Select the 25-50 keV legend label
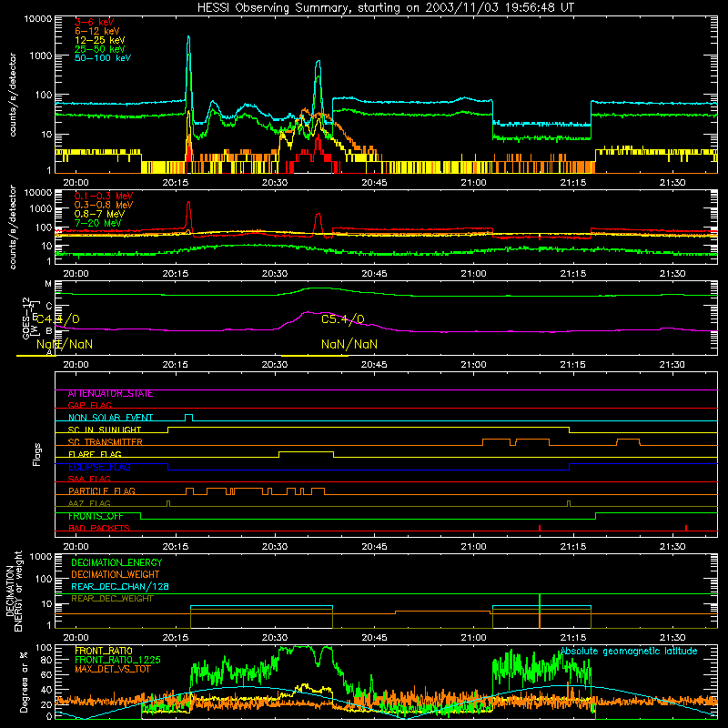The image size is (728, 728). coord(100,49)
